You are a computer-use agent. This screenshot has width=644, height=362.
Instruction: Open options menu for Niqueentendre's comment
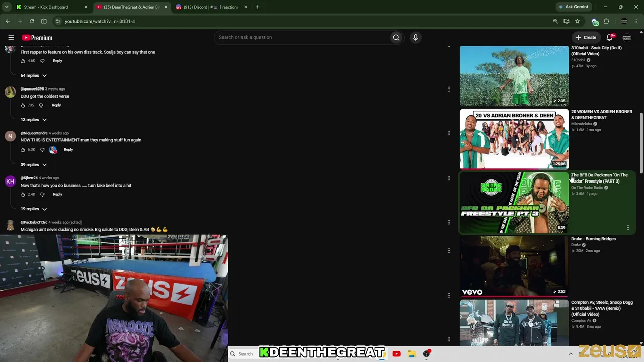(x=449, y=133)
